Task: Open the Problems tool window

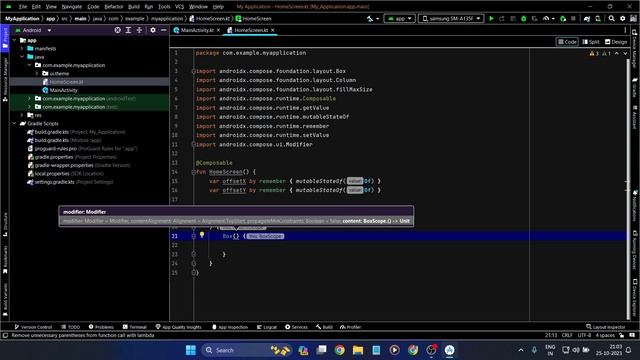Action: click(x=101, y=327)
